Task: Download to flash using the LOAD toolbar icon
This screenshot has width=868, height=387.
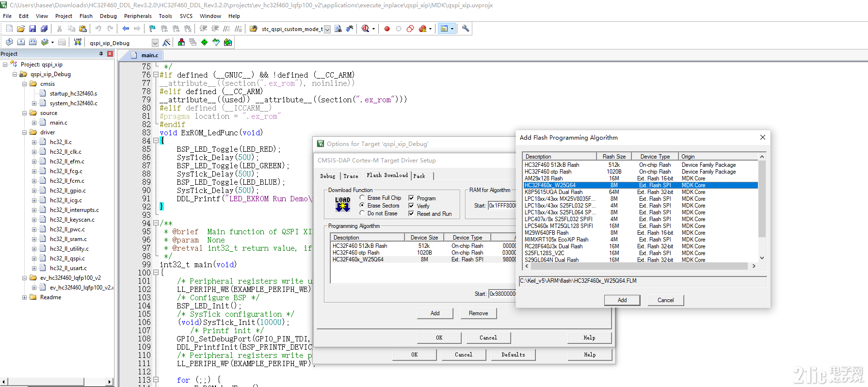Action: 78,42
